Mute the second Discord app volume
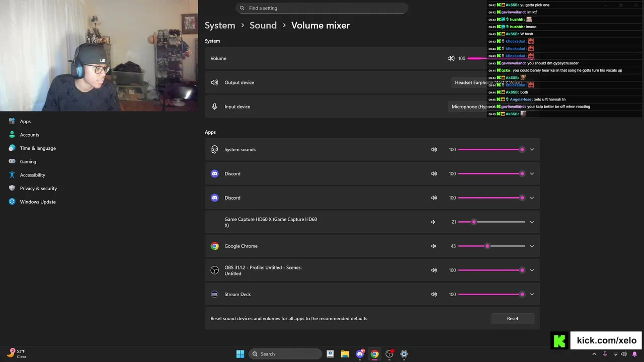 pos(434,198)
